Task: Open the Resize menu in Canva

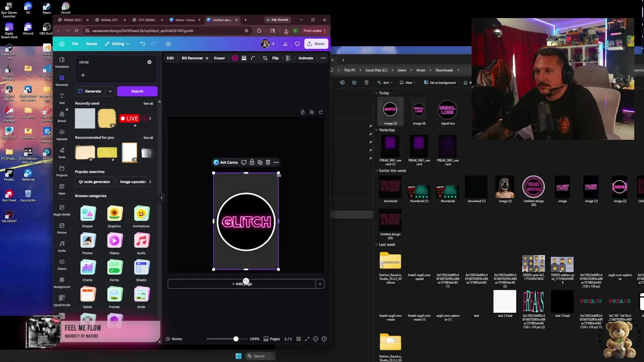Action: point(92,44)
